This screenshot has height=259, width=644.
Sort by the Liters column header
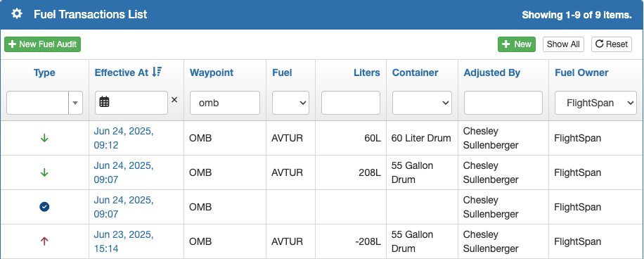point(367,72)
